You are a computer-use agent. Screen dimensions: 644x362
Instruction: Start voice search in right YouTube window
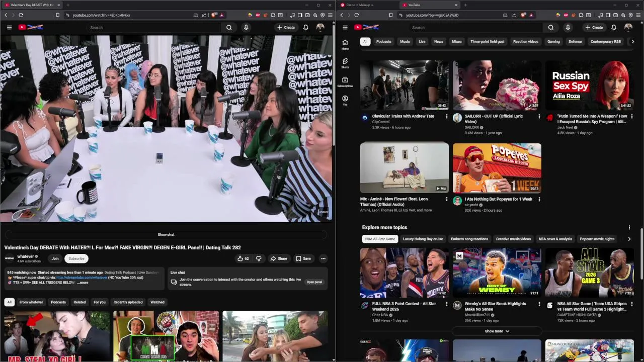pyautogui.click(x=568, y=27)
